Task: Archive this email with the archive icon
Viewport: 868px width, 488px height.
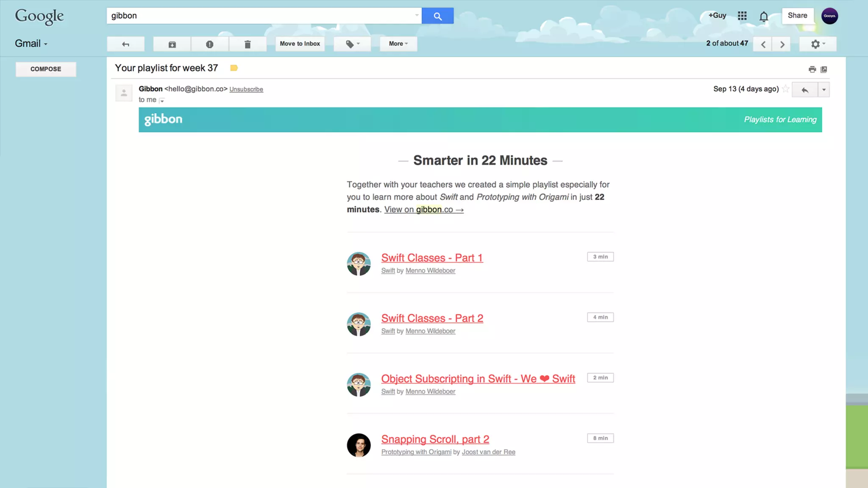Action: point(172,44)
